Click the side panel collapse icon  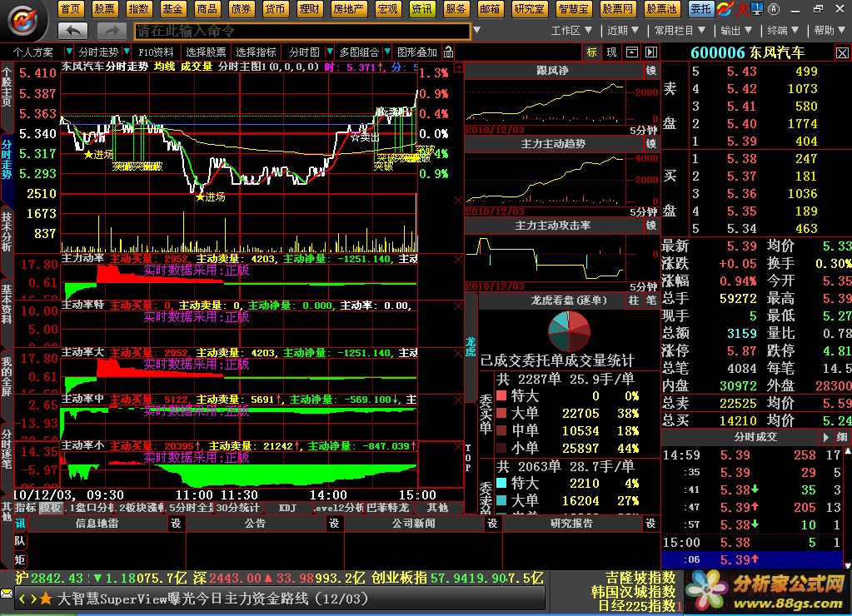tap(651, 52)
